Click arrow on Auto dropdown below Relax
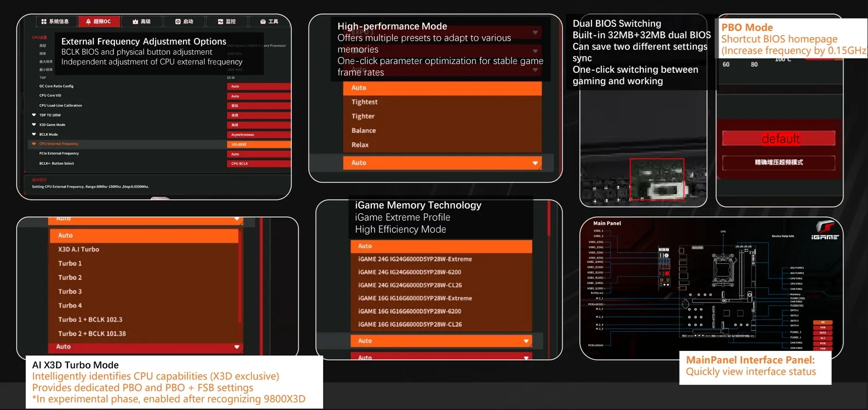This screenshot has width=868, height=410. [535, 163]
